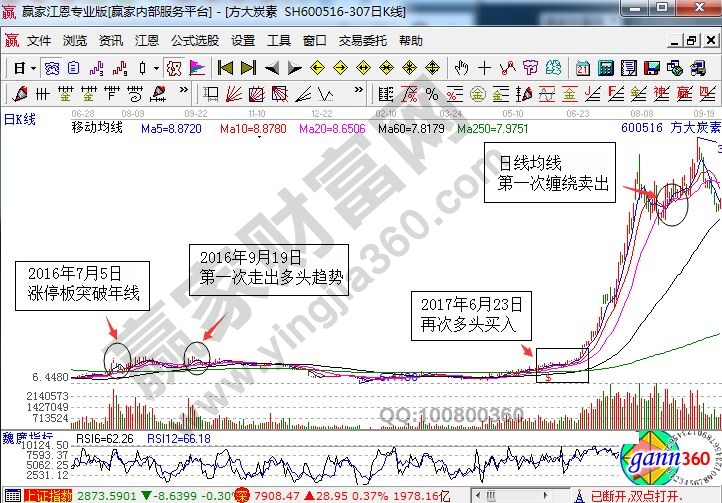Screen dimensions: 722x503
Task: Click the percent sign tool icon
Action: [431, 94]
